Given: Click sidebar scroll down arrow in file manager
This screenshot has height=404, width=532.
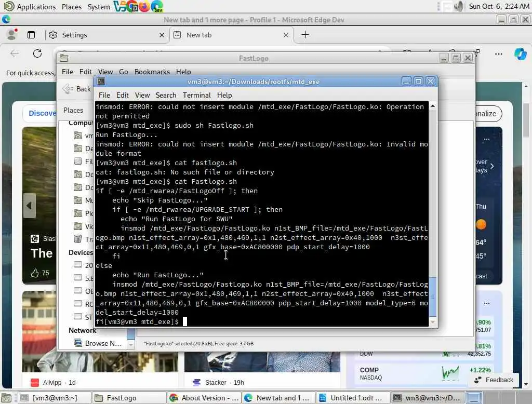Looking at the screenshot, I should click(x=130, y=344).
